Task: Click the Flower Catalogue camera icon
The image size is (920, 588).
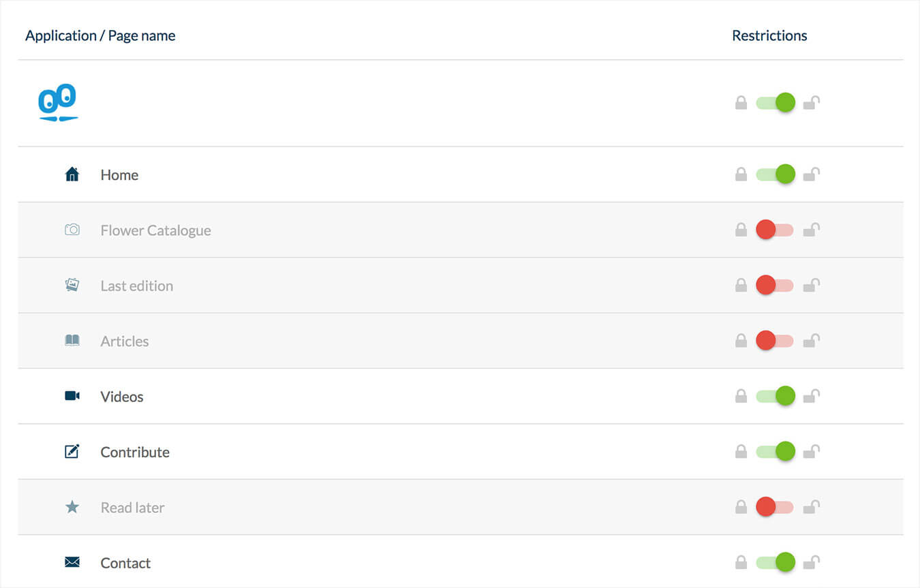Action: coord(72,230)
